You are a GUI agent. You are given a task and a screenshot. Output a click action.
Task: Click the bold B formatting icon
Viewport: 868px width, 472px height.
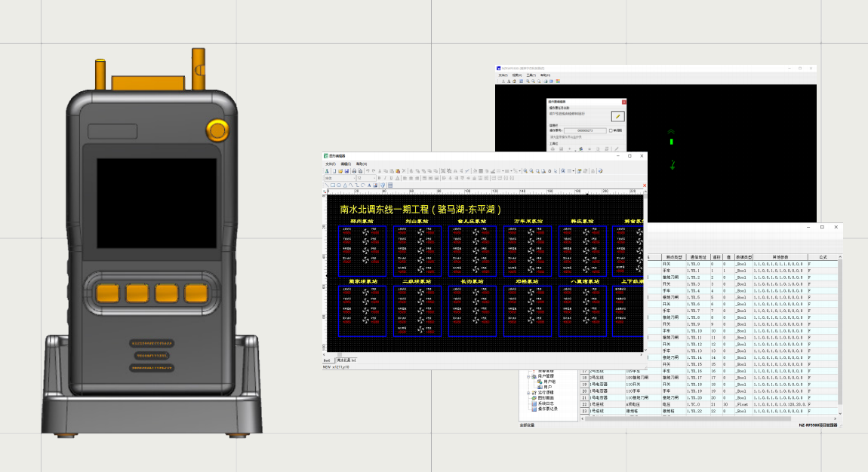pyautogui.click(x=379, y=178)
